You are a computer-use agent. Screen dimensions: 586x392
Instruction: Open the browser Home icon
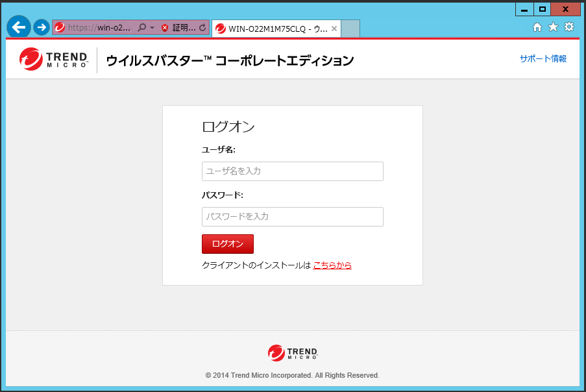(537, 27)
